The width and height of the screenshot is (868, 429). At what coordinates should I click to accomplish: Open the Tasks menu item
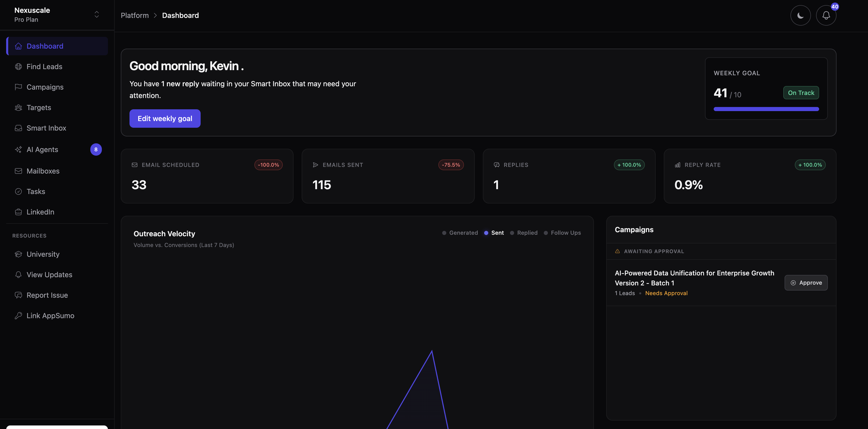point(36,191)
